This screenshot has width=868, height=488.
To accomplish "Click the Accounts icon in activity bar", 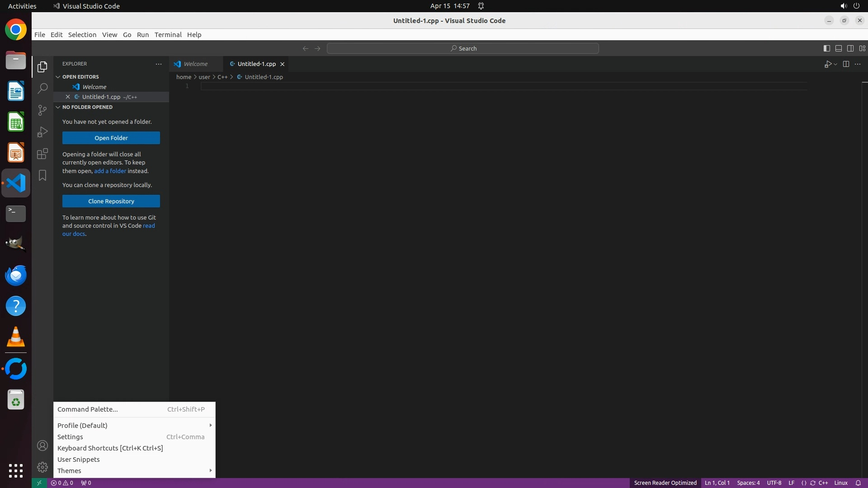I will pos(42,446).
